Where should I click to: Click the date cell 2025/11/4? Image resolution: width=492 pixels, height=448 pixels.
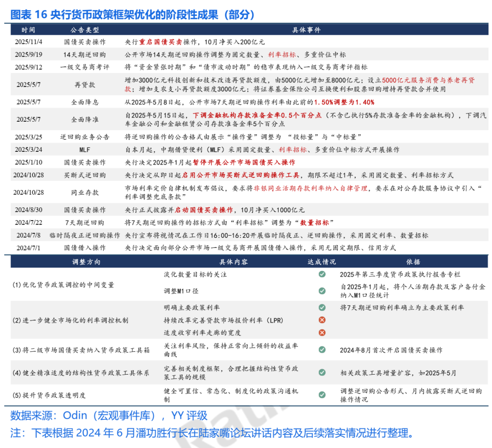29,42
